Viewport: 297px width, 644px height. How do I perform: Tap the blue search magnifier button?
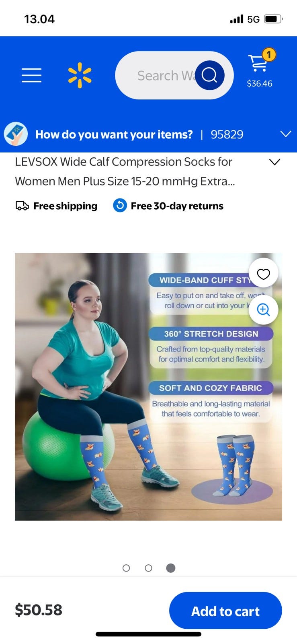tap(209, 75)
